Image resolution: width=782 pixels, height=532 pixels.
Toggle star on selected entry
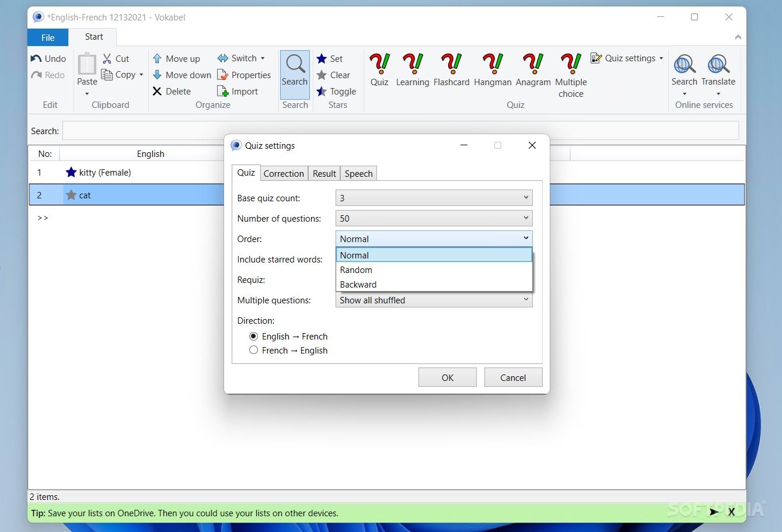[336, 91]
